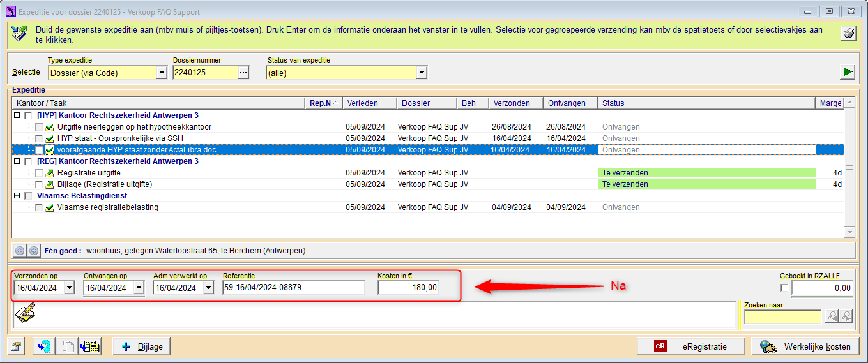
Task: Click Te verzenden status of Bijlage row
Action: [x=707, y=184]
